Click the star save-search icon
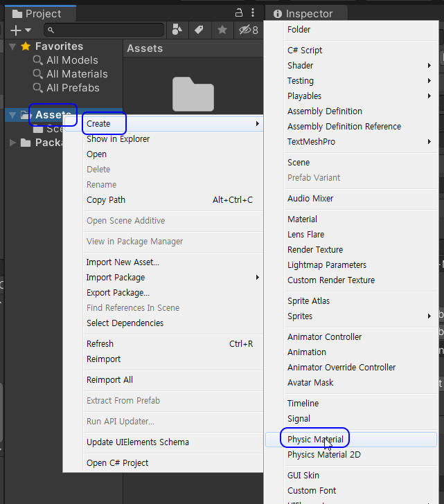The image size is (444, 504). click(222, 30)
